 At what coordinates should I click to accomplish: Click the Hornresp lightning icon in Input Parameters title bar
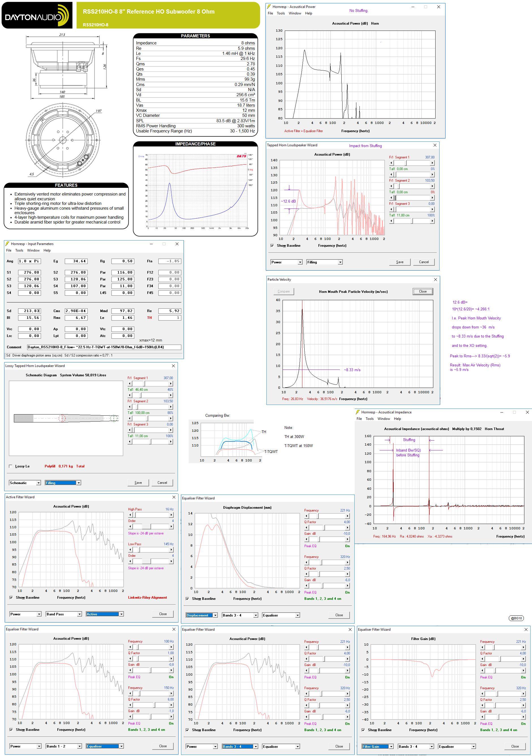[x=7, y=244]
